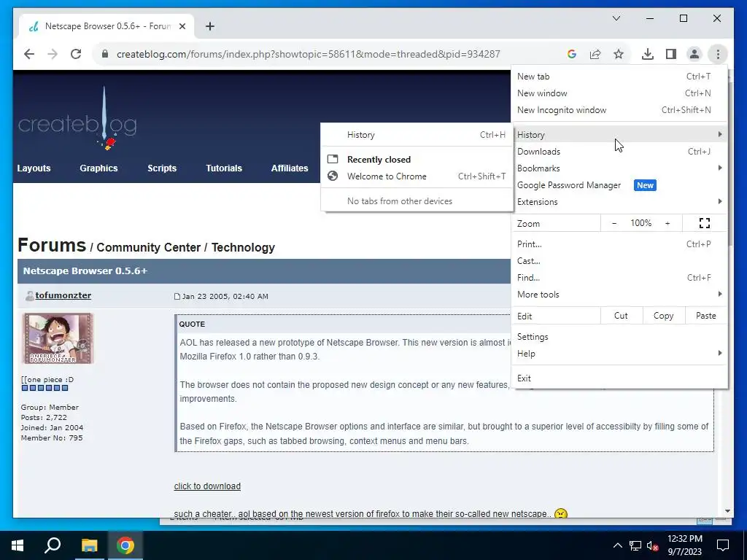Reopen Welcome to Chrome closed tab
Screen dimensions: 747x560
[x=417, y=176]
